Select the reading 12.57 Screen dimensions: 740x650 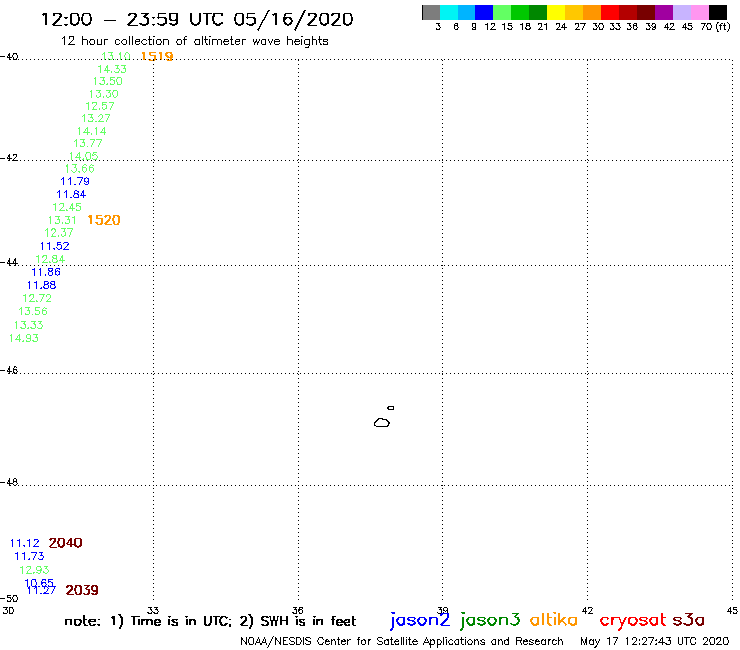(x=100, y=106)
